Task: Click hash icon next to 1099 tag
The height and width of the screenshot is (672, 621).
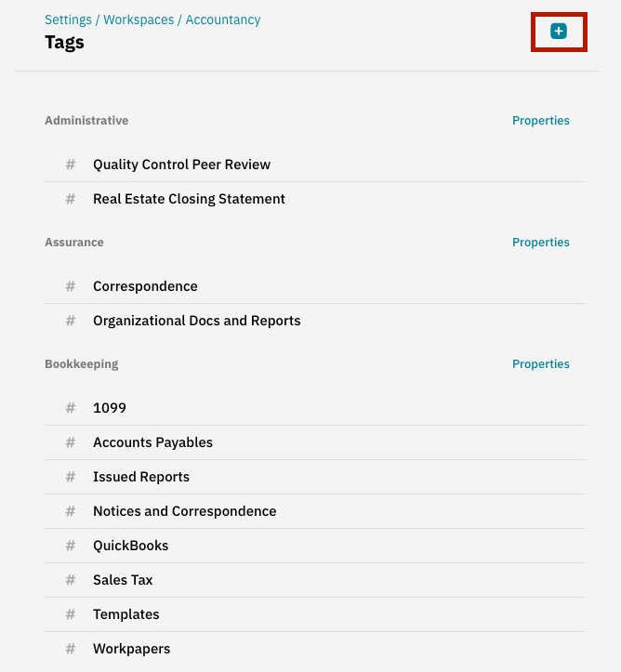Action: click(x=71, y=408)
